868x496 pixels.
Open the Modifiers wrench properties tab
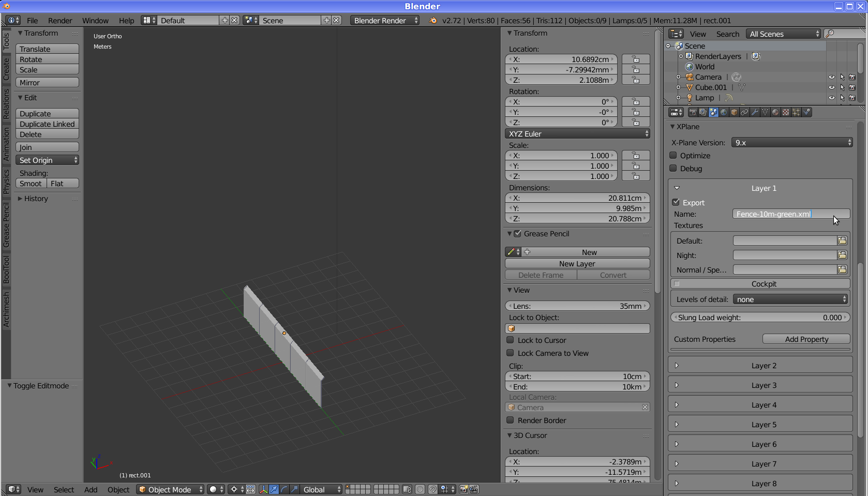tap(755, 112)
